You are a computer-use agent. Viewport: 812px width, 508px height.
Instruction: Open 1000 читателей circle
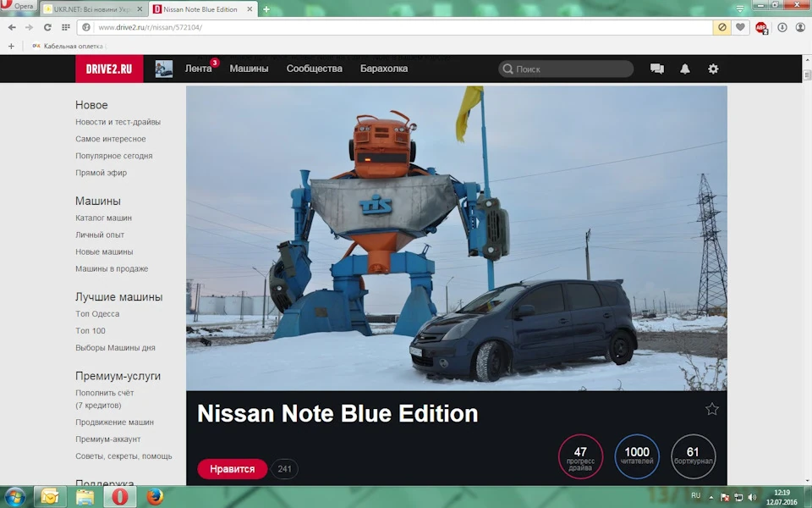pos(637,456)
